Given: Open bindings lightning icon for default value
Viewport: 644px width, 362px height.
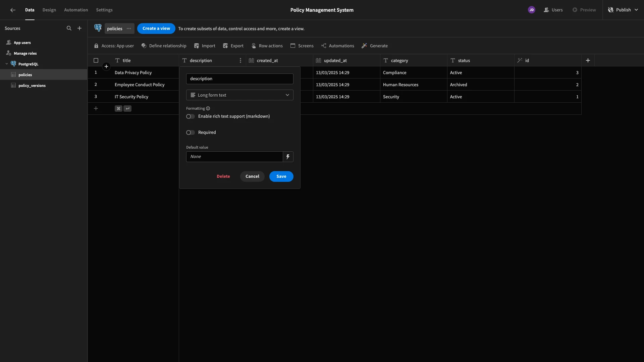Looking at the screenshot, I should tap(288, 157).
